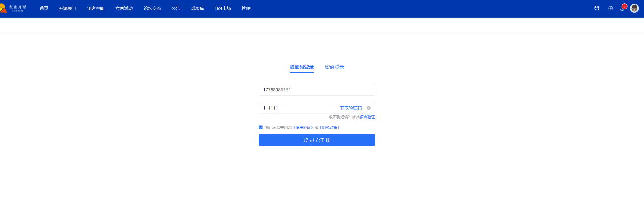
Task: Open the notification bell with badge
Action: pyautogui.click(x=623, y=8)
